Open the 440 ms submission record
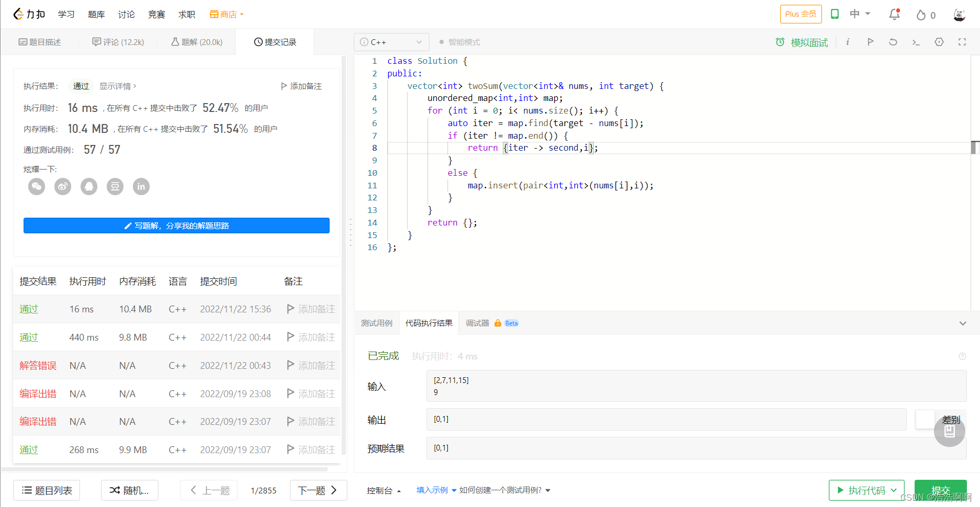 [177, 337]
